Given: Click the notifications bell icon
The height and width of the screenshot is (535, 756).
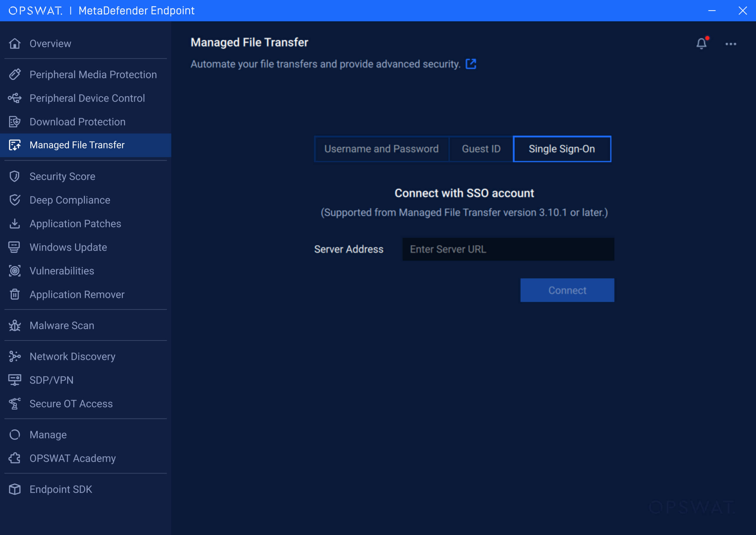Looking at the screenshot, I should 702,44.
